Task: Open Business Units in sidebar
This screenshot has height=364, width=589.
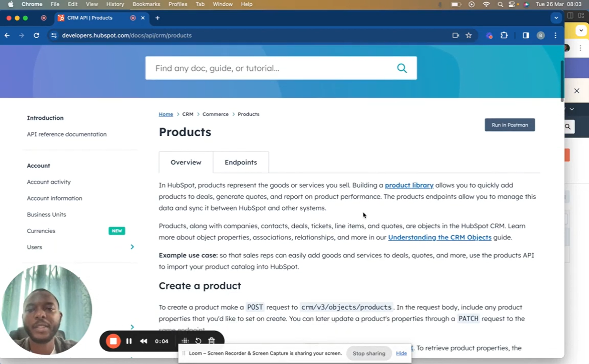Action: [46, 214]
